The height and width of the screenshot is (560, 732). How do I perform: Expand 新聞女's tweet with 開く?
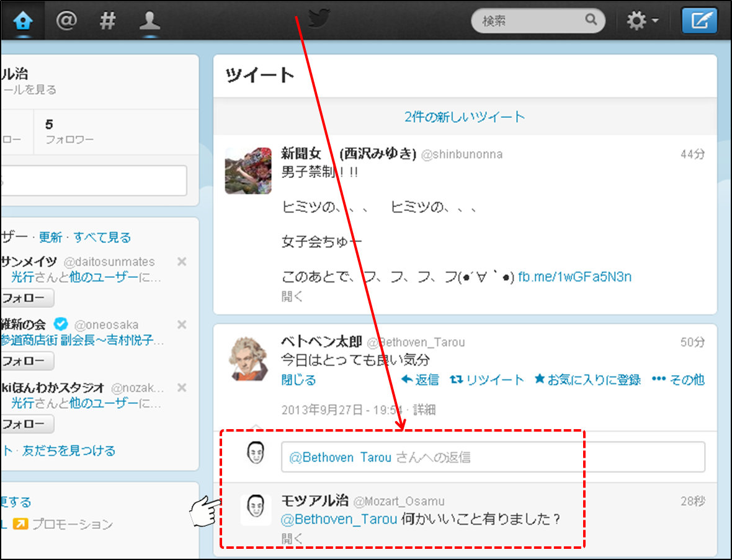point(292,296)
